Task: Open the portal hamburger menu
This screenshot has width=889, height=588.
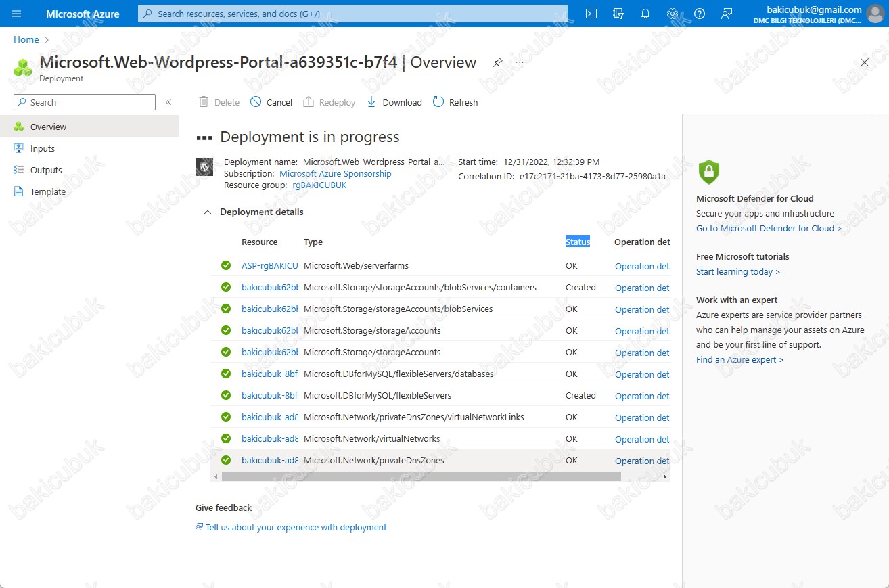Action: click(16, 14)
